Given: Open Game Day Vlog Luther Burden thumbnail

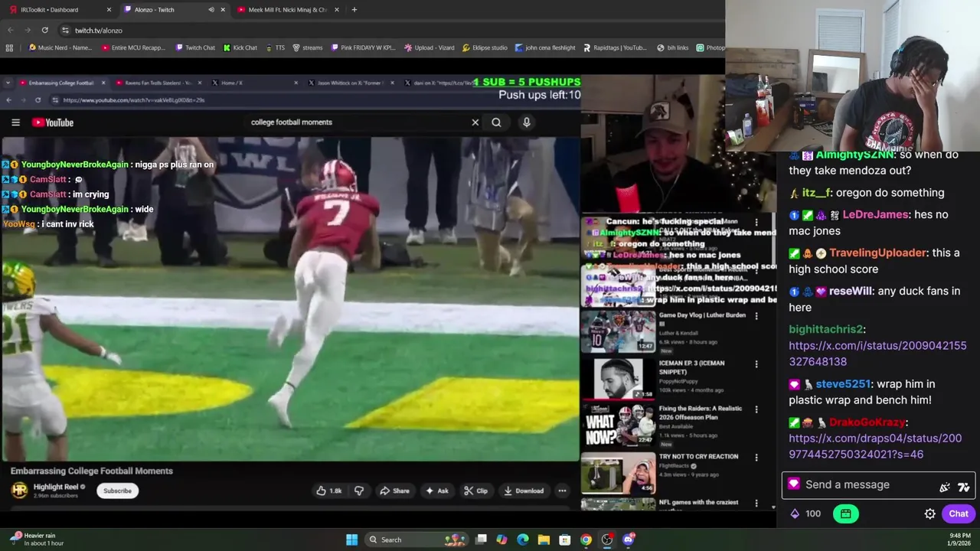Looking at the screenshot, I should 618,331.
